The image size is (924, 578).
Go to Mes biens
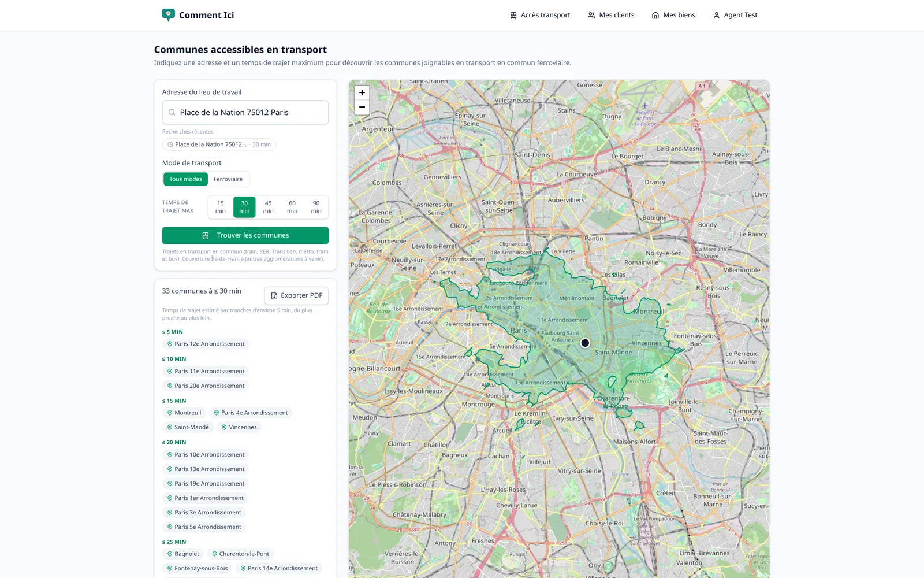[x=673, y=15]
